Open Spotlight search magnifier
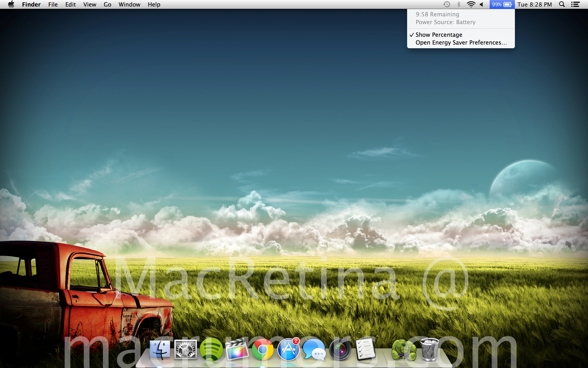 pos(562,4)
